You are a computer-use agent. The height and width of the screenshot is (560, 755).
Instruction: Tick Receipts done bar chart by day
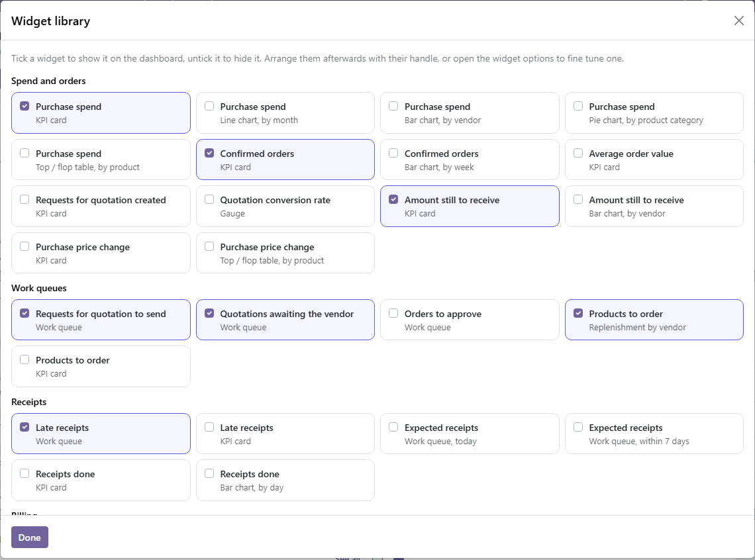(x=209, y=473)
